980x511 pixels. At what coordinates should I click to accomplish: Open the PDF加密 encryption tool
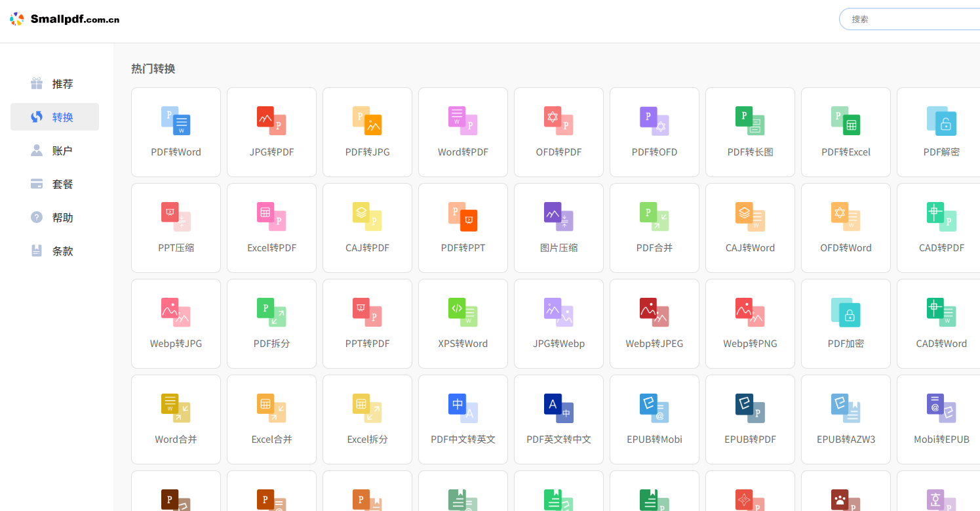(x=846, y=323)
